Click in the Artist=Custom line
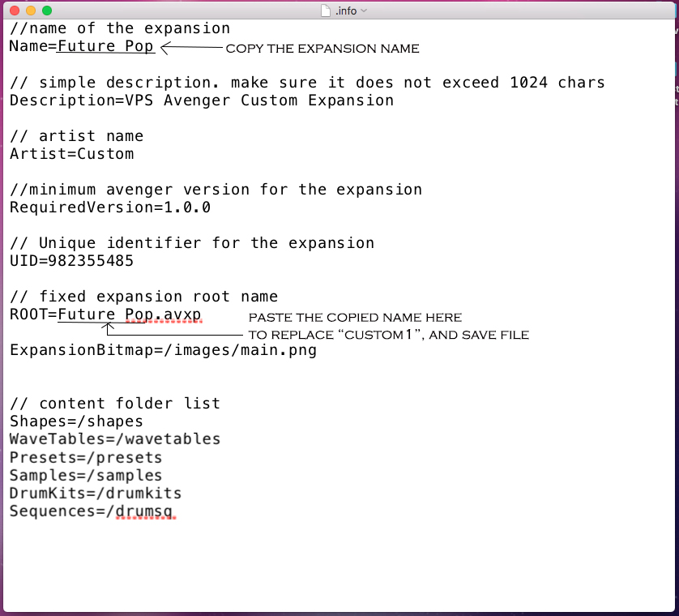 point(72,154)
